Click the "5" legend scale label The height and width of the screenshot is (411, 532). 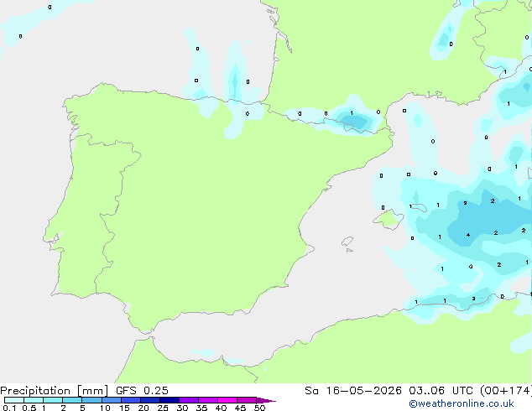82,408
